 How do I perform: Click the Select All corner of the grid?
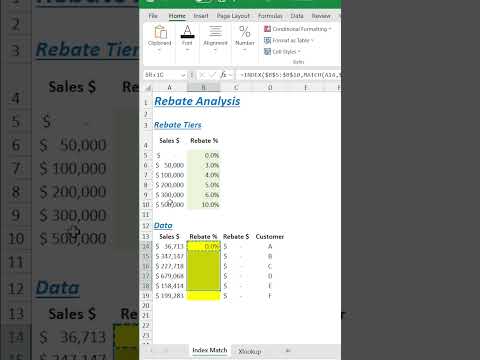tap(148, 88)
